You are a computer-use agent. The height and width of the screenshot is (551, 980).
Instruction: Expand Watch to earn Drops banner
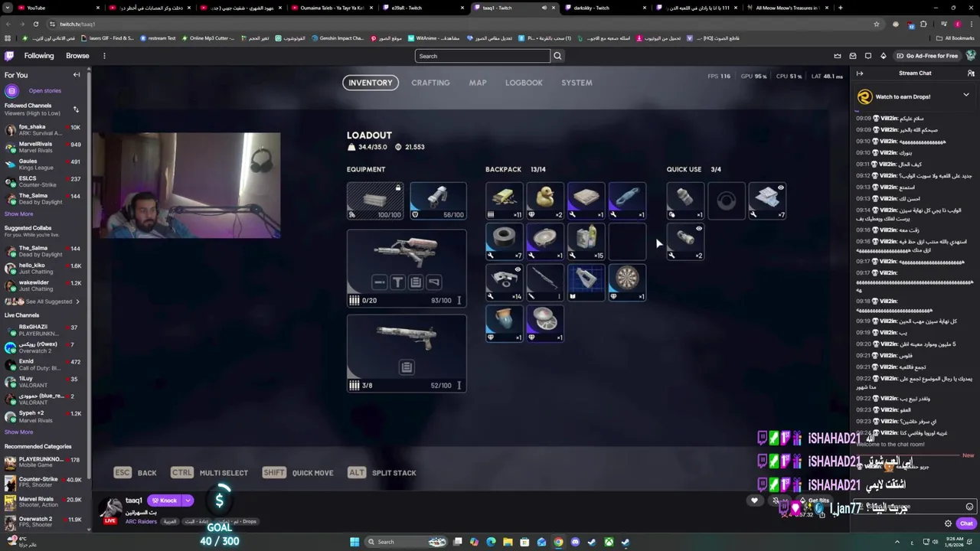965,96
